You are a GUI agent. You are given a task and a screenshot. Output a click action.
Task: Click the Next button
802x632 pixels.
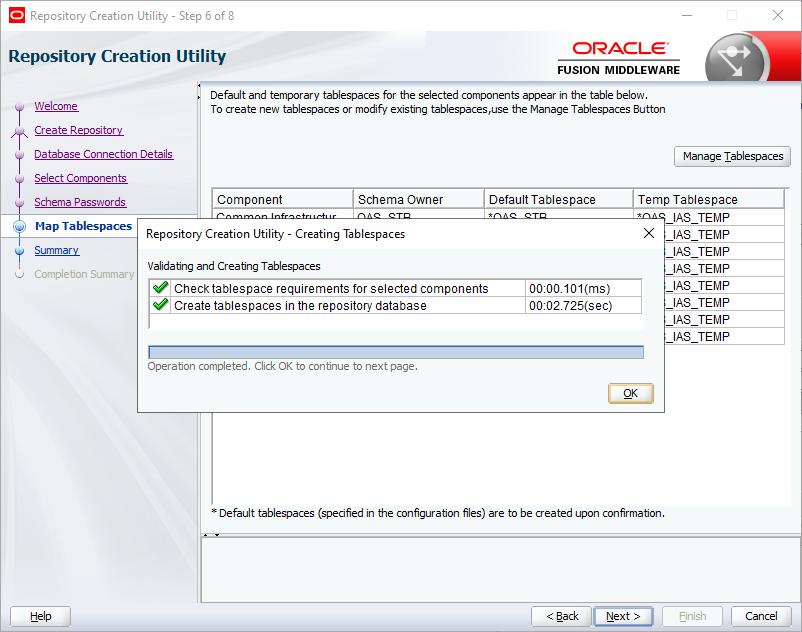click(623, 616)
